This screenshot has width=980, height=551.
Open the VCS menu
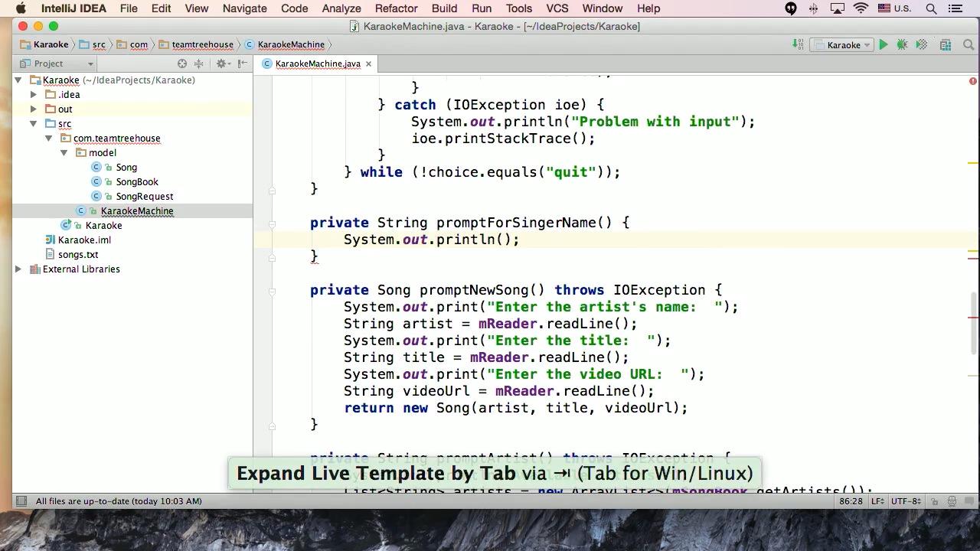557,8
